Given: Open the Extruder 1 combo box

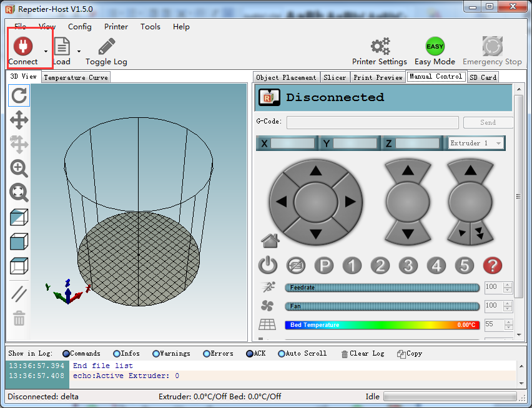Looking at the screenshot, I should [476, 143].
